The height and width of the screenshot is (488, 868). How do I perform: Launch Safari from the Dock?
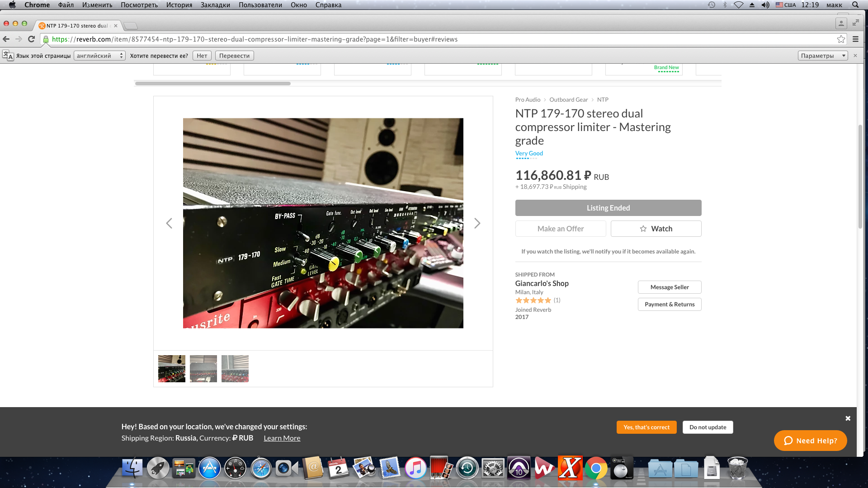click(261, 468)
